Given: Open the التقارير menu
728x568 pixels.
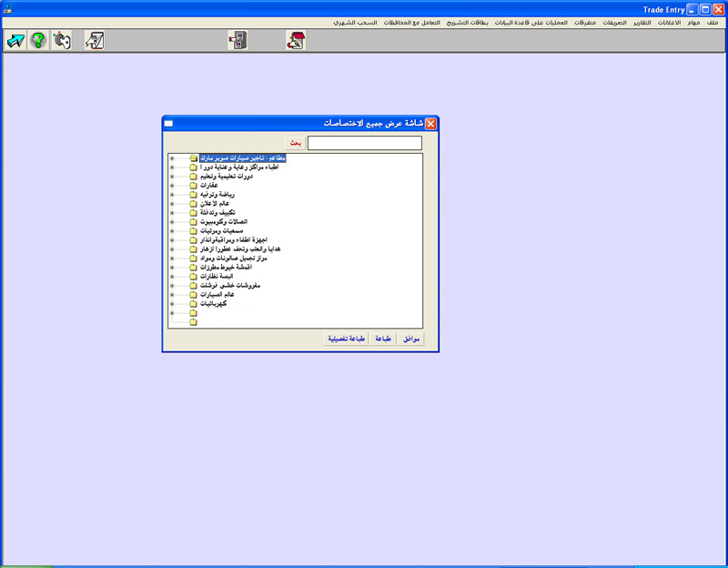Looking at the screenshot, I should click(x=643, y=21).
